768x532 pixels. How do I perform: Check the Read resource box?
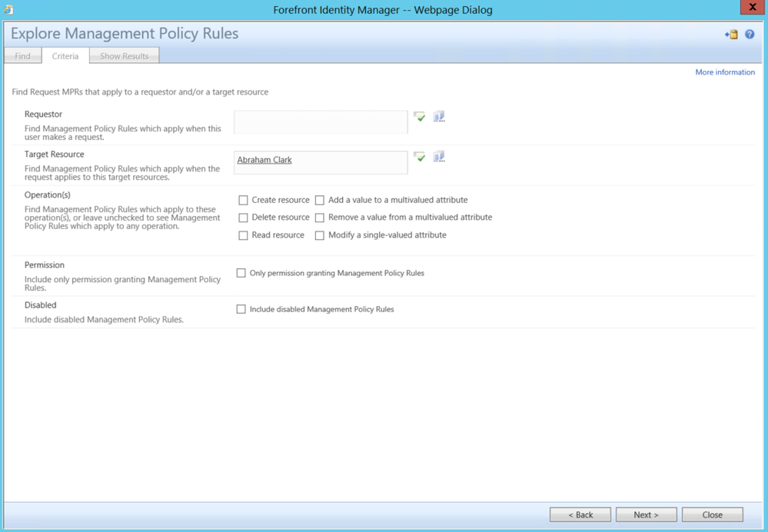point(243,235)
